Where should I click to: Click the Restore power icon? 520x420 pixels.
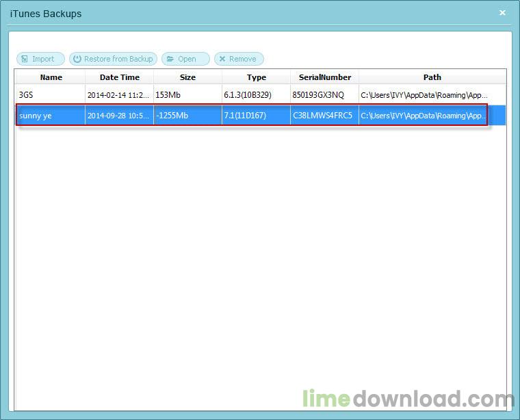(x=77, y=59)
